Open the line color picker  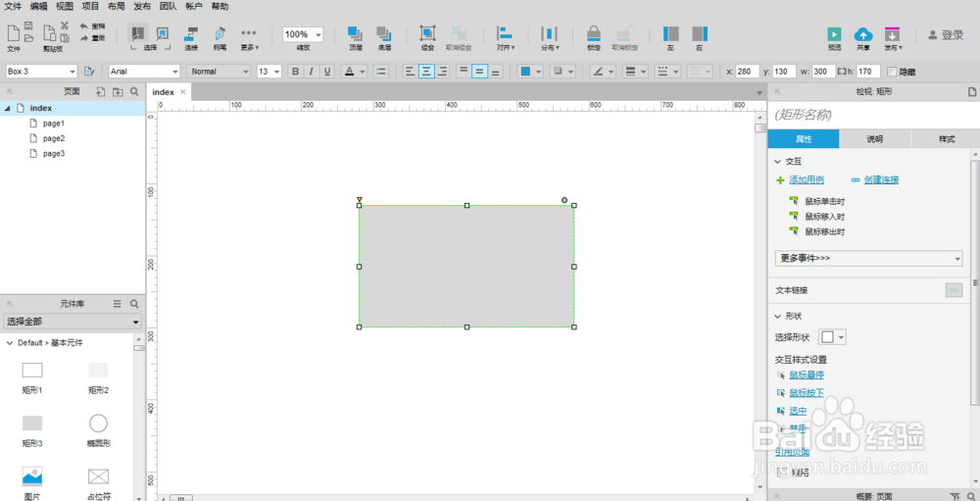click(x=603, y=72)
